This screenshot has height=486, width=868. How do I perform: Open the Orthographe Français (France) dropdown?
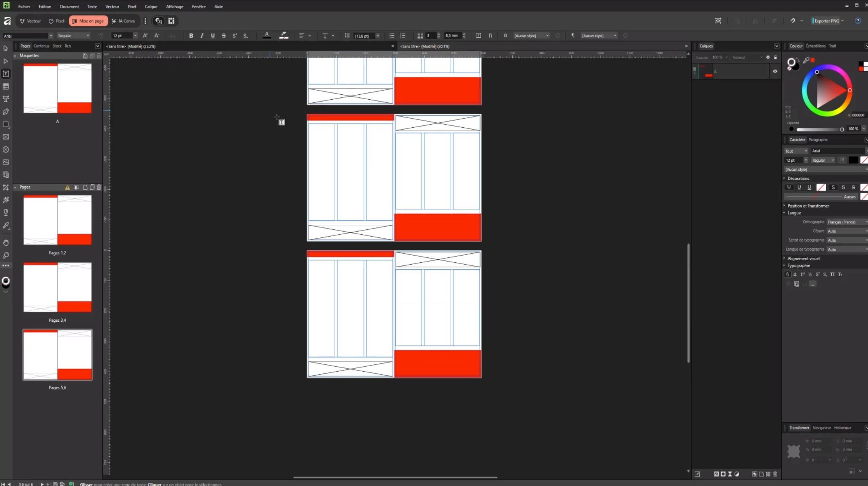click(847, 222)
